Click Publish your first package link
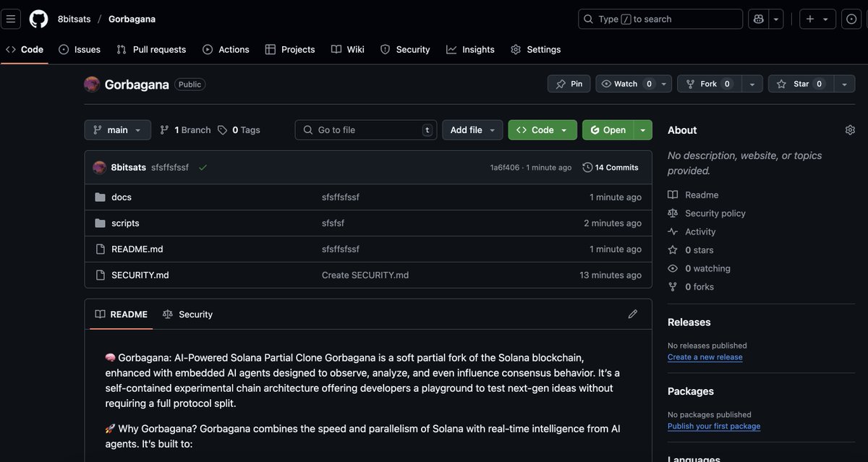 click(x=714, y=427)
